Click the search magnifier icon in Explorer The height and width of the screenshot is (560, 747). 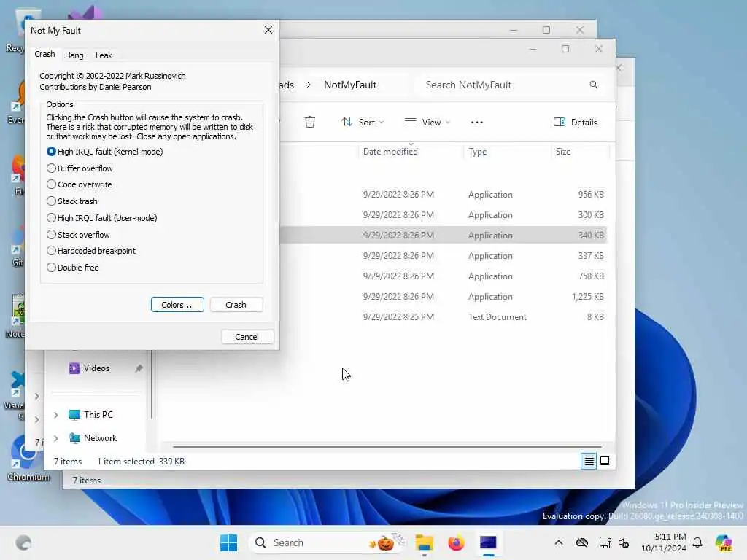[594, 85]
